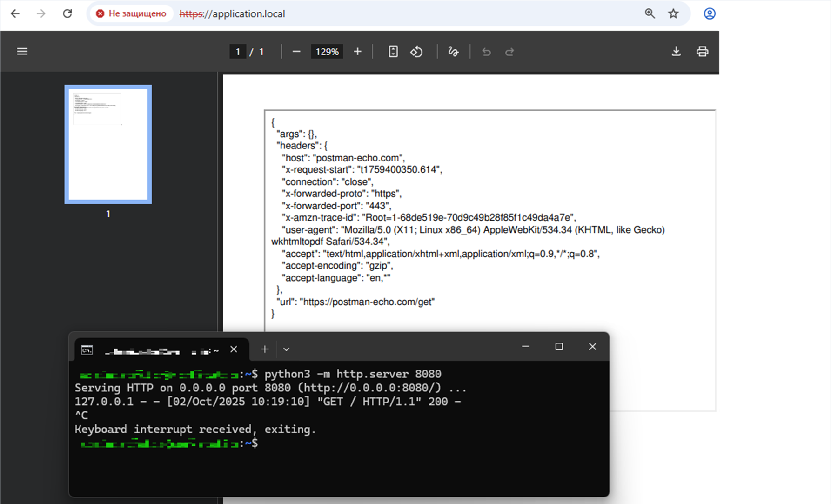Viewport: 831px width, 504px height.
Task: Open new terminal tab with plus
Action: click(265, 349)
